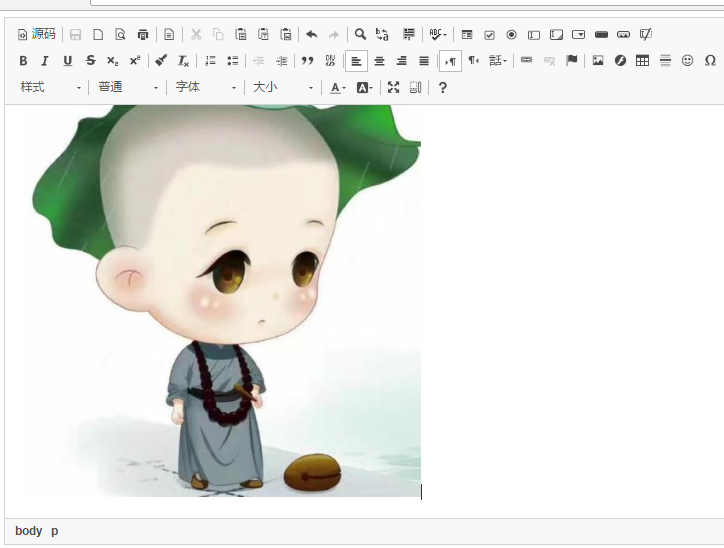Select all content
This screenshot has width=724, height=548.
(x=409, y=35)
